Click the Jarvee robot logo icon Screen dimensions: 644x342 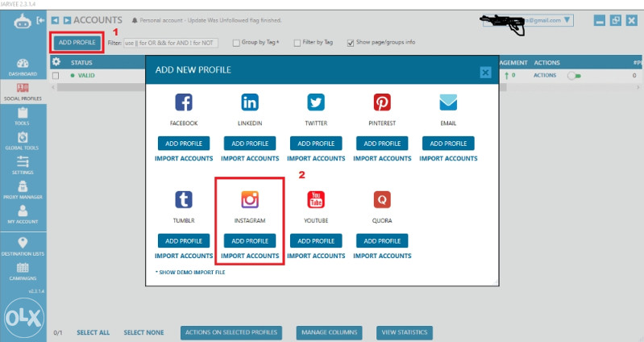pyautogui.click(x=23, y=21)
